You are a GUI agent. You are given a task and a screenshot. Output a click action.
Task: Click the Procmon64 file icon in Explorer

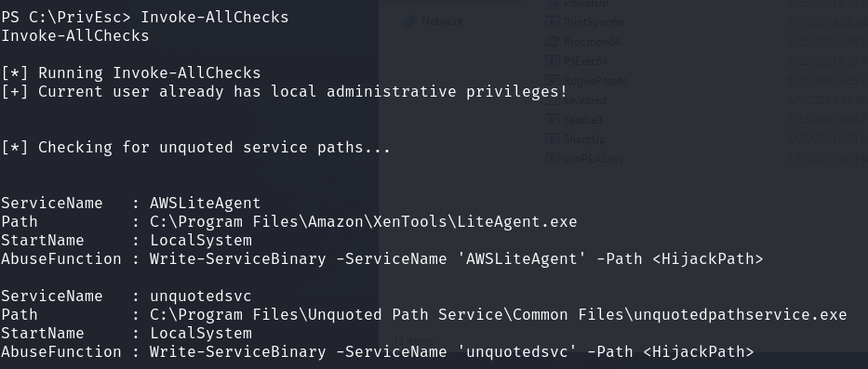[x=552, y=42]
